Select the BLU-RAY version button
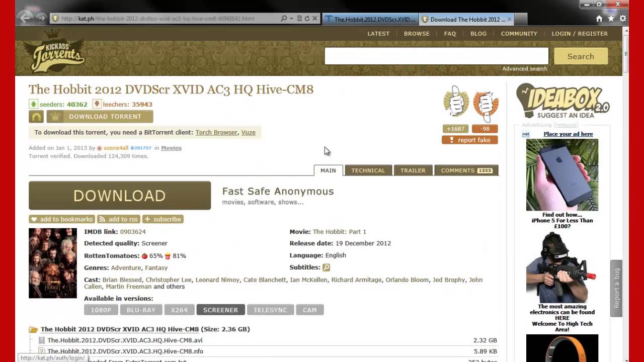Screen dimensions: 644x362 pos(141,310)
